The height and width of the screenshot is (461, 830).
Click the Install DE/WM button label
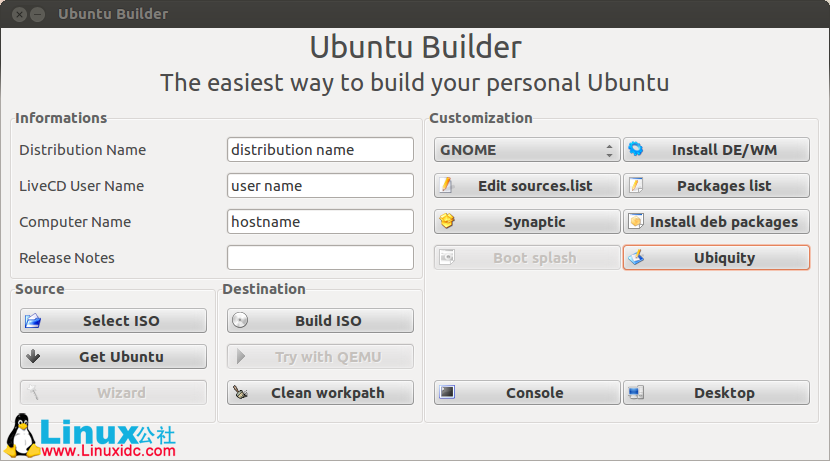pyautogui.click(x=724, y=150)
